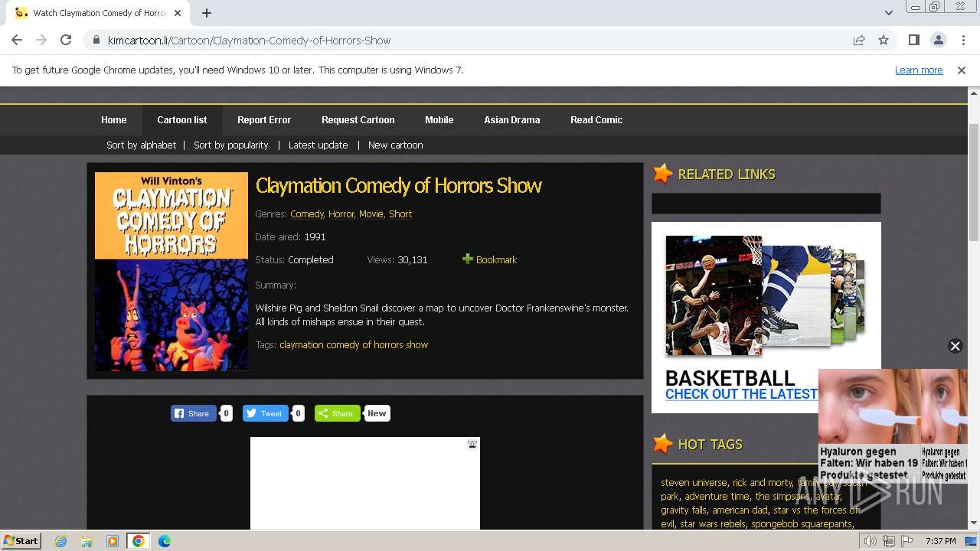Open the star wars rebels hot tag
Screen dimensions: 980x551
(x=713, y=524)
